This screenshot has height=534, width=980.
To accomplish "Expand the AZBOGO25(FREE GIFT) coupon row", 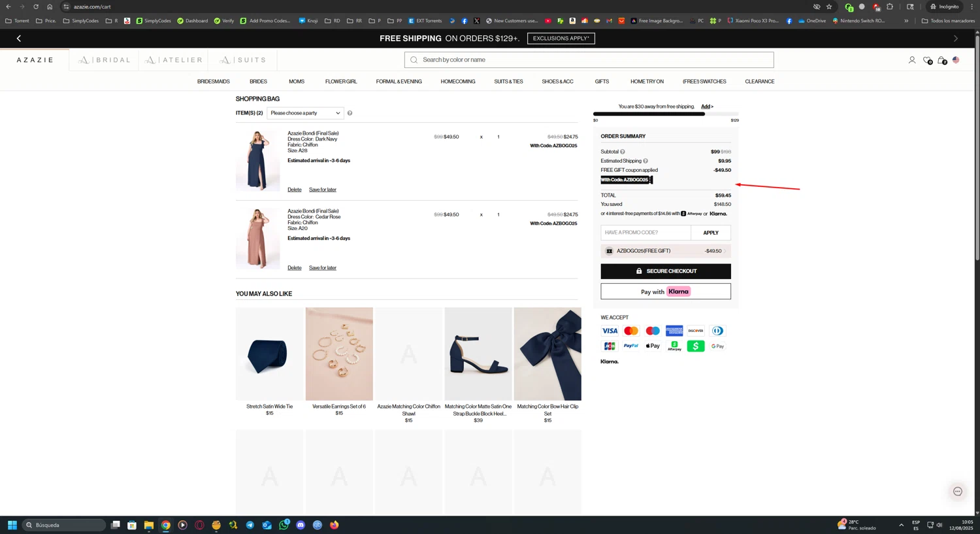I will click(x=666, y=251).
